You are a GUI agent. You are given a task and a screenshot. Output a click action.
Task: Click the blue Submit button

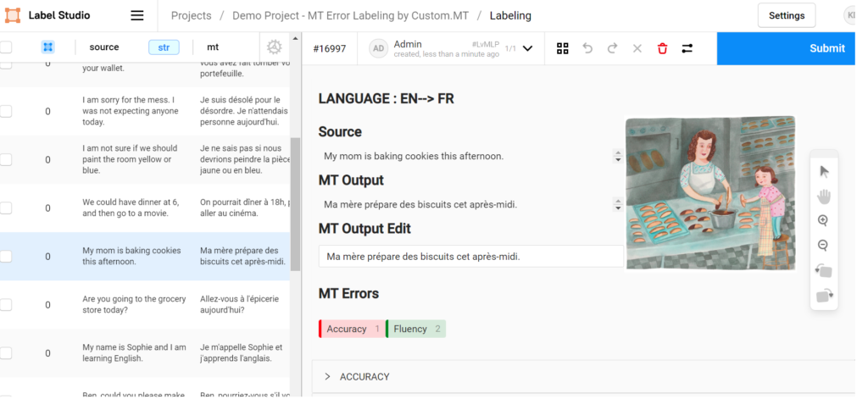826,48
